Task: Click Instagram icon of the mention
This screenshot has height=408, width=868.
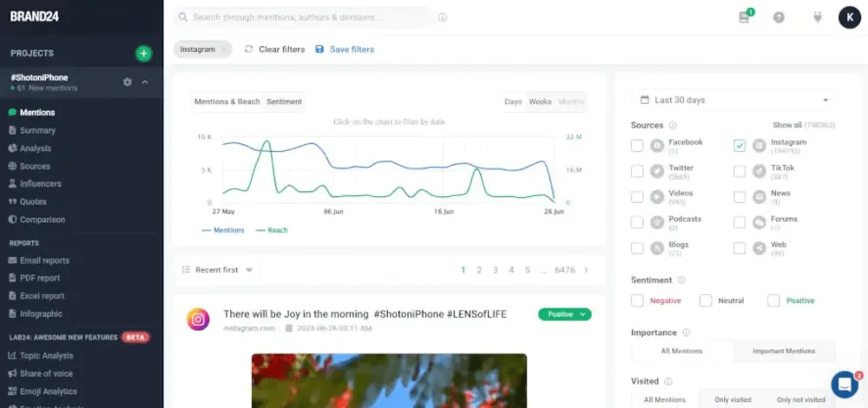Action: pyautogui.click(x=198, y=319)
